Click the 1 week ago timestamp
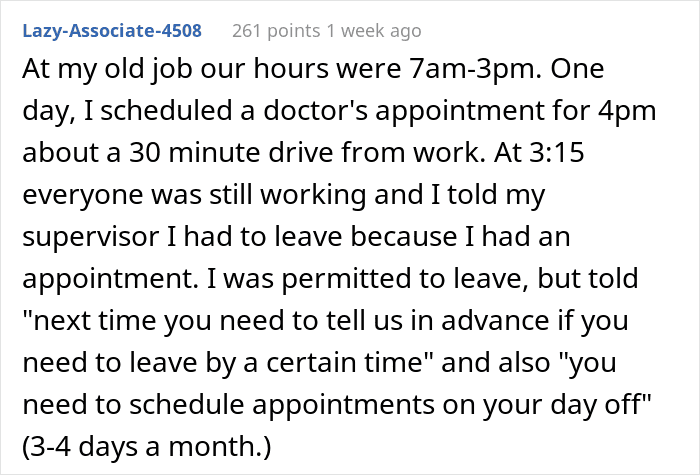This screenshot has height=475, width=700. tap(374, 31)
